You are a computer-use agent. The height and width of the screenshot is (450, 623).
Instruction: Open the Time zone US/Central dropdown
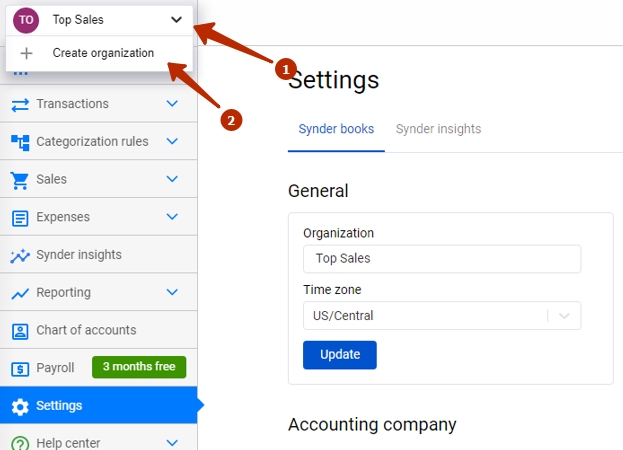tap(442, 316)
